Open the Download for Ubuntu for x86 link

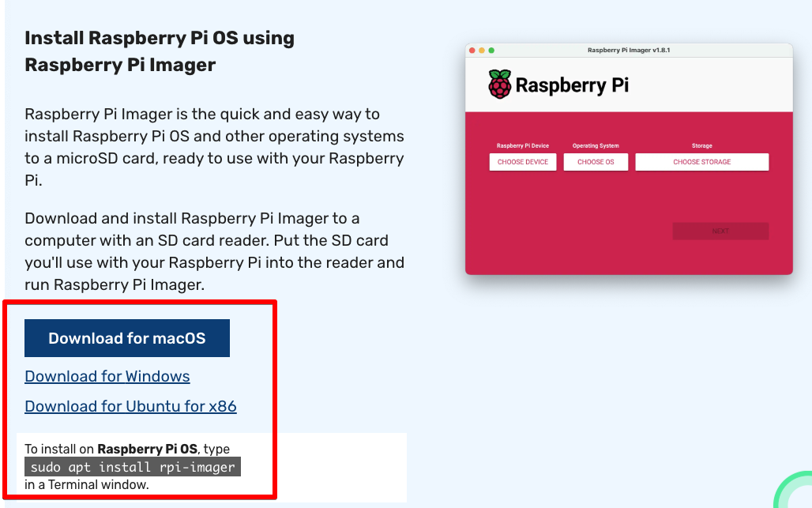130,407
